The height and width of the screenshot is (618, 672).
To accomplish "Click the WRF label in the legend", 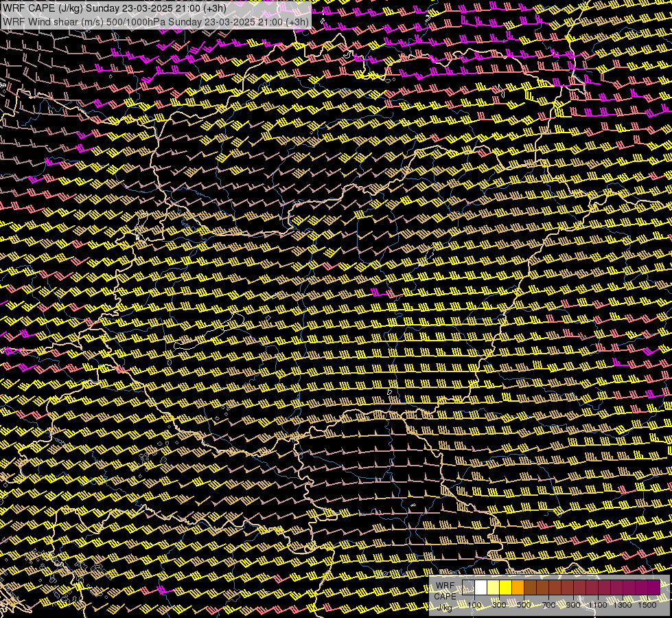I will tap(445, 586).
